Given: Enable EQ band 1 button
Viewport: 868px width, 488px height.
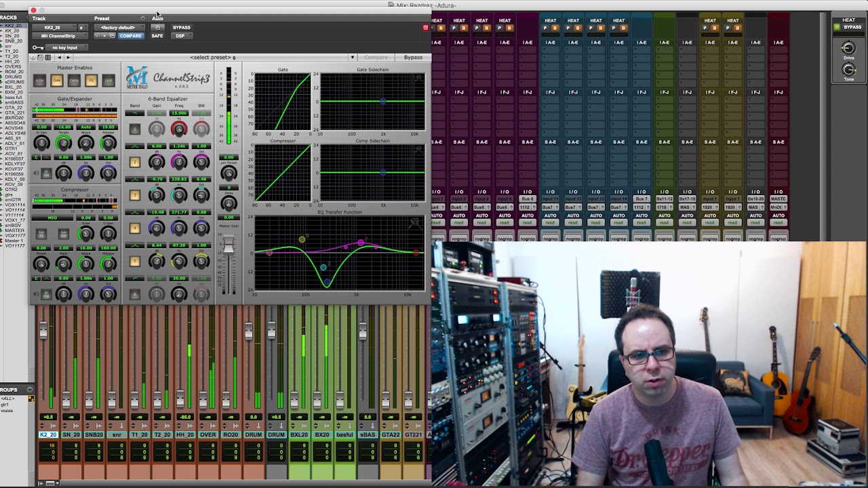Looking at the screenshot, I should tap(135, 129).
